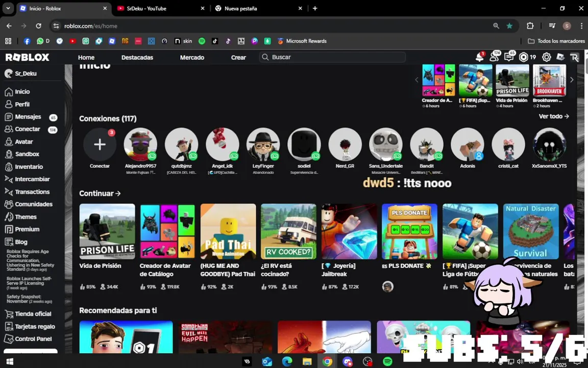The image size is (588, 368).
Task: Switch to the Nueva pestaña tab
Action: pyautogui.click(x=259, y=8)
